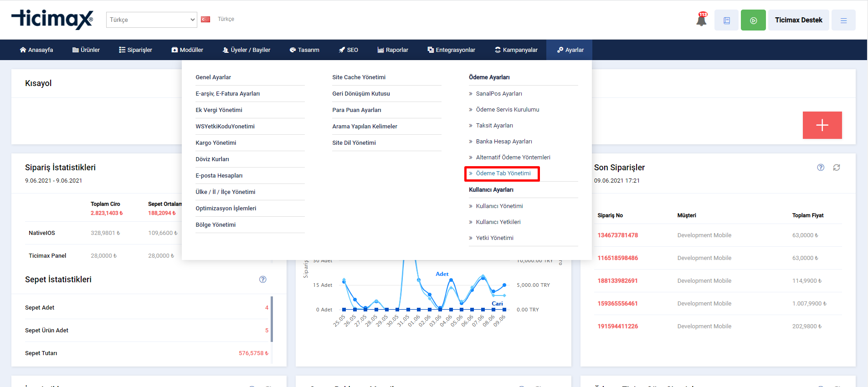Open Site Dil Yönetimi
868x387 pixels.
click(354, 143)
